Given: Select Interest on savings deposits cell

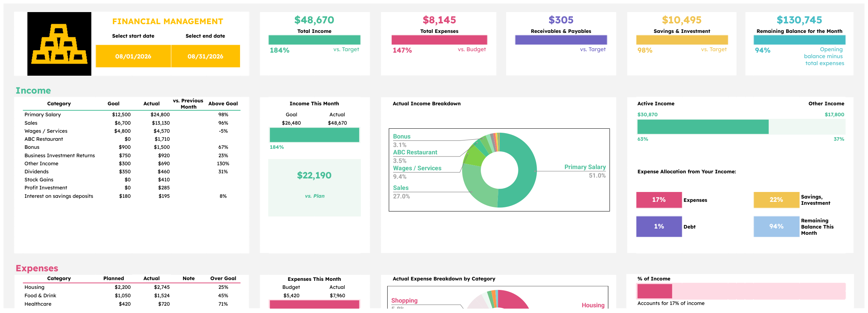Looking at the screenshot, I should (x=59, y=196).
